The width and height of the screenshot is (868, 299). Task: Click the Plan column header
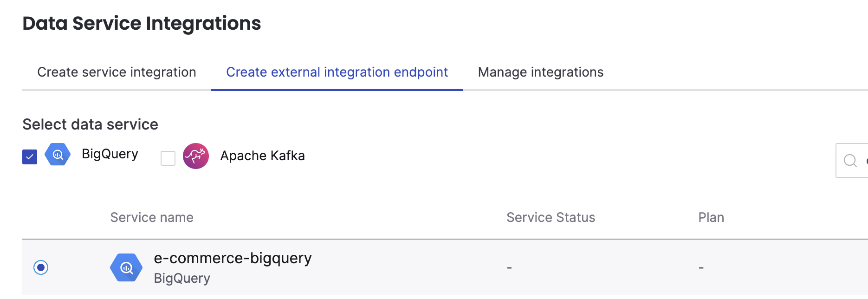coord(711,217)
